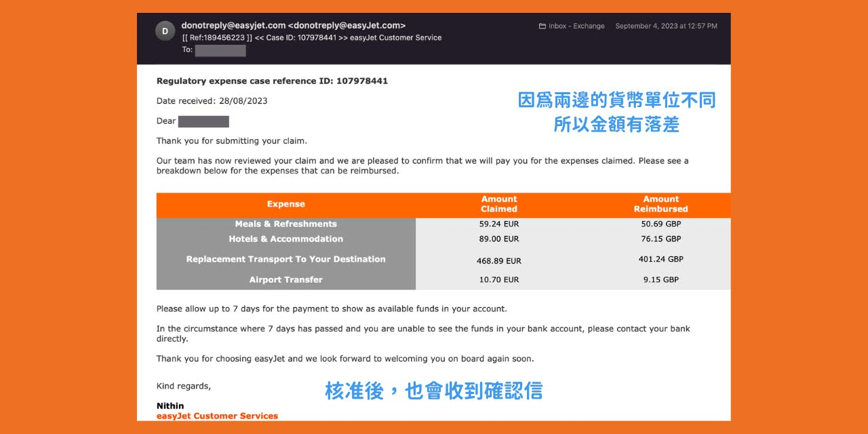Click the Inbox - Exchange folder icon
Image resolution: width=868 pixels, height=434 pixels.
542,26
